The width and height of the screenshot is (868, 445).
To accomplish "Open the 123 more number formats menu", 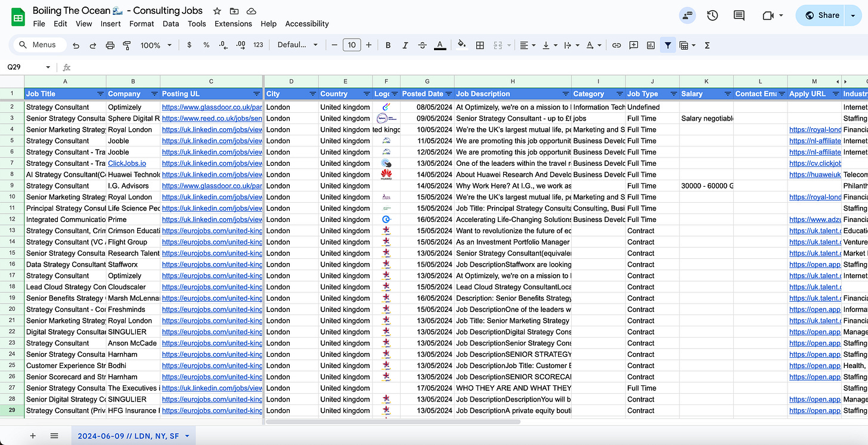I will 258,45.
